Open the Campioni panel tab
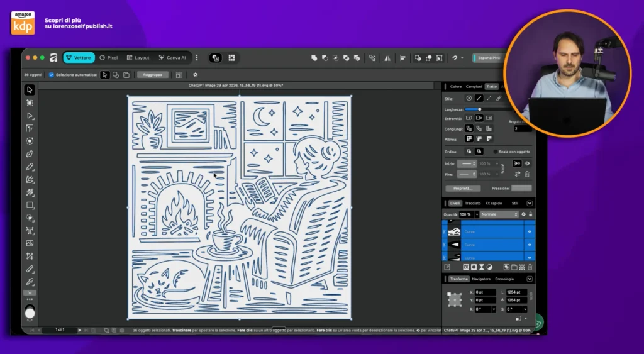The width and height of the screenshot is (644, 354). [474, 87]
